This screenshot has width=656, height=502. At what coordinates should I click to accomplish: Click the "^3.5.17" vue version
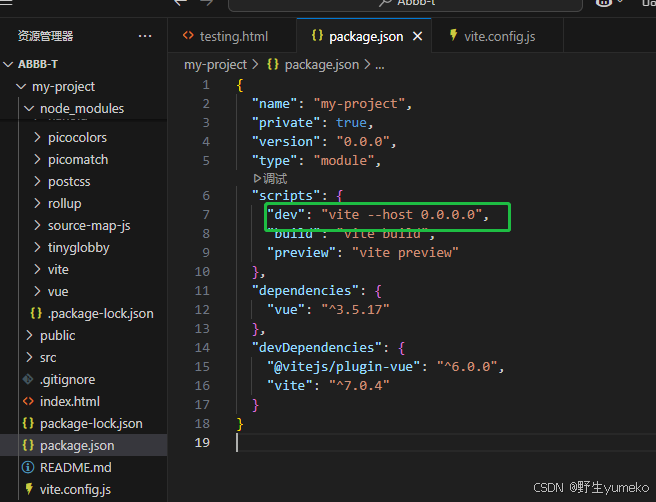[355, 310]
